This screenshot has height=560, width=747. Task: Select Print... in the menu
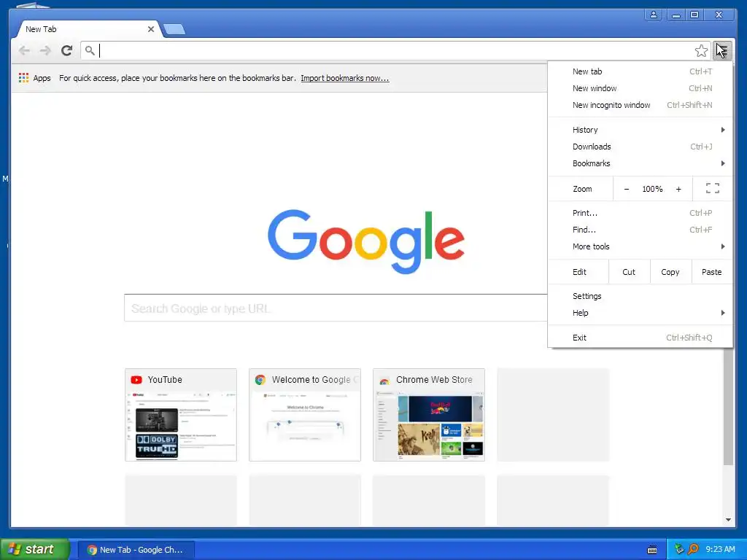click(640, 213)
